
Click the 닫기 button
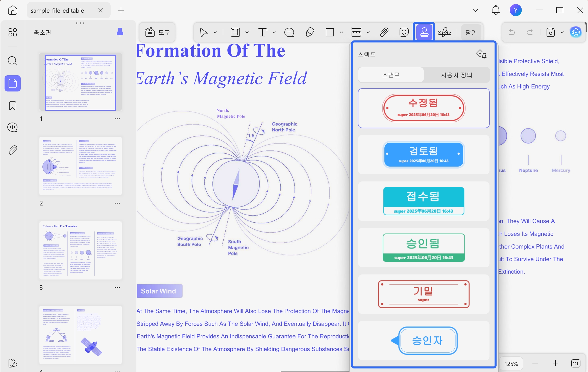[471, 32]
